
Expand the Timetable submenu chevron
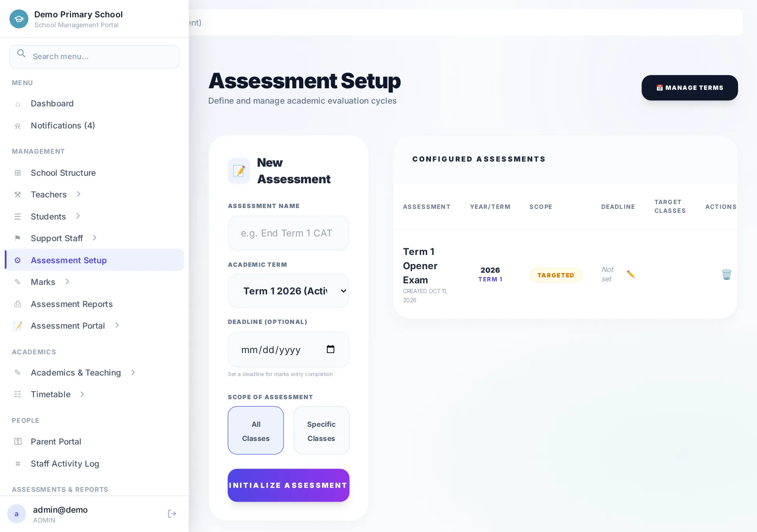click(82, 394)
